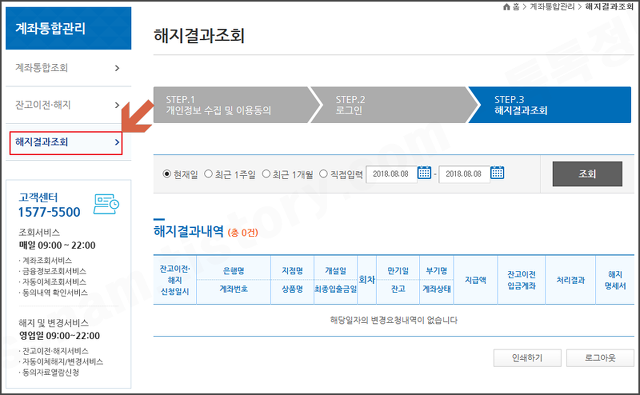Viewport: 640px width, 395px height.
Task: Select the 직접입력 radio option
Action: click(x=323, y=174)
